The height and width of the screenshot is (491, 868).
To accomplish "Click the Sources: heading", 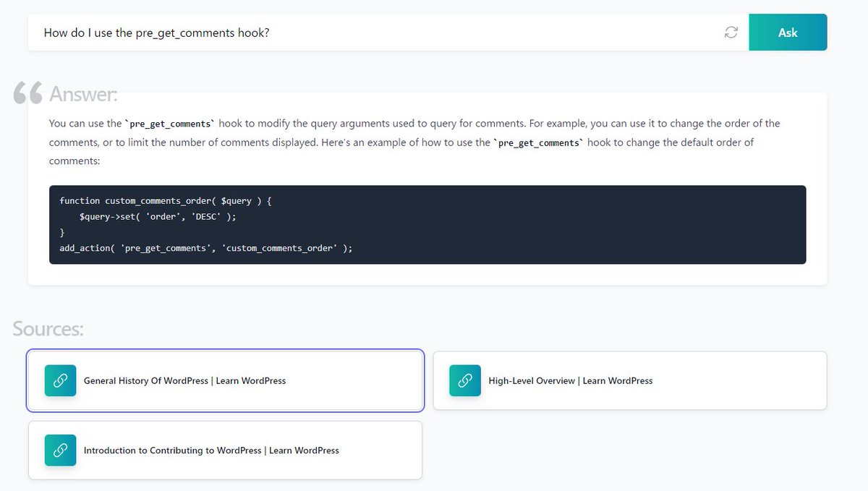I will (x=48, y=329).
